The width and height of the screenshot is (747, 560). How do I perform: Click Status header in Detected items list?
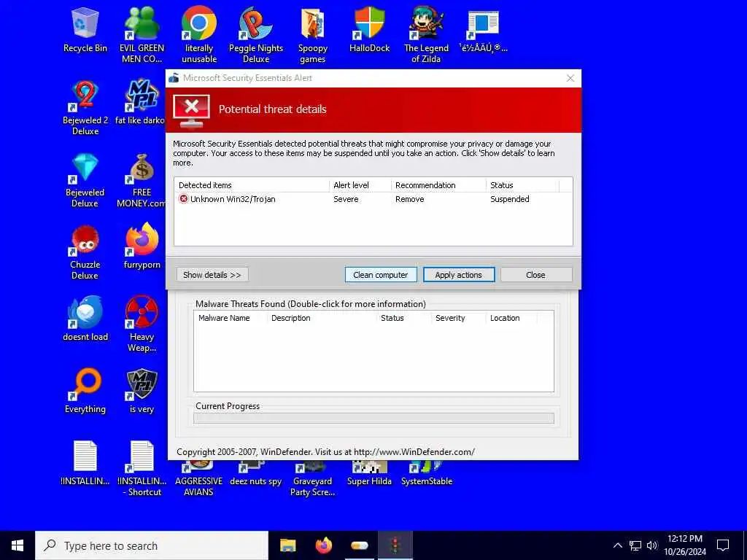coord(522,185)
